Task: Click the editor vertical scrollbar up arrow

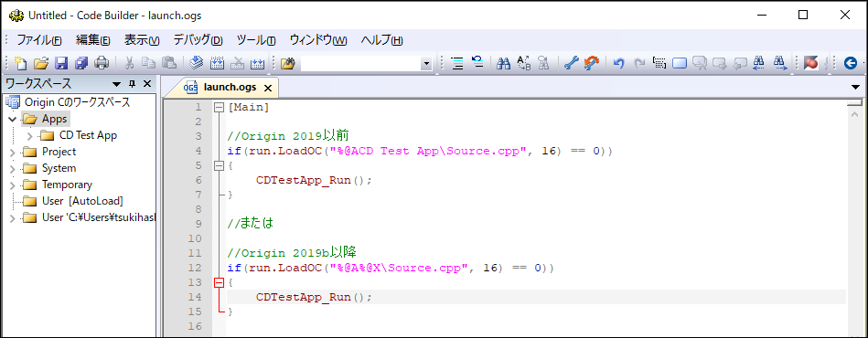Action: coord(854,113)
